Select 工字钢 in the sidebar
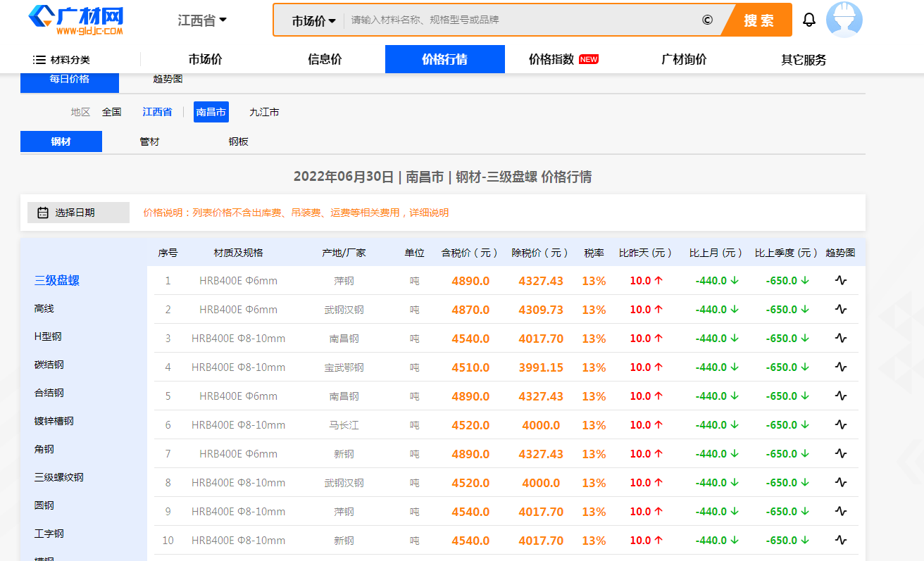 click(x=49, y=534)
